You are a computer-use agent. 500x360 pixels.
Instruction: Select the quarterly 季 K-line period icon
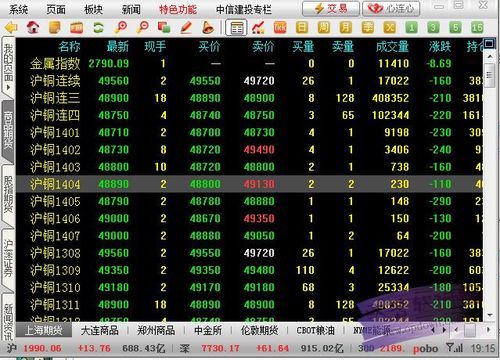(x=368, y=28)
